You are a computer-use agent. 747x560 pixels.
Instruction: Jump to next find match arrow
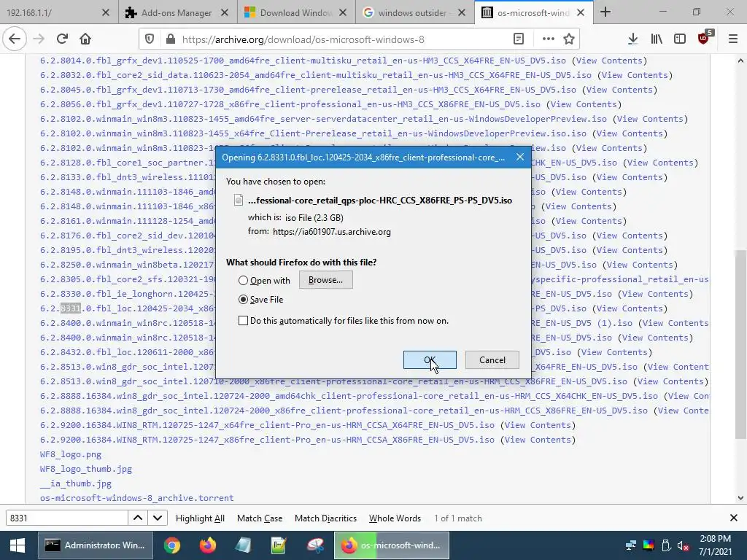coord(158,518)
